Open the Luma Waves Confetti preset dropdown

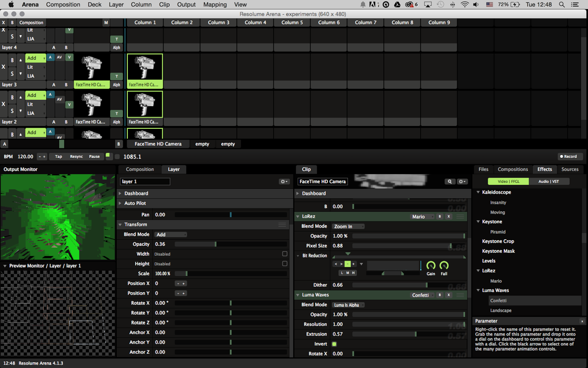(x=422, y=295)
